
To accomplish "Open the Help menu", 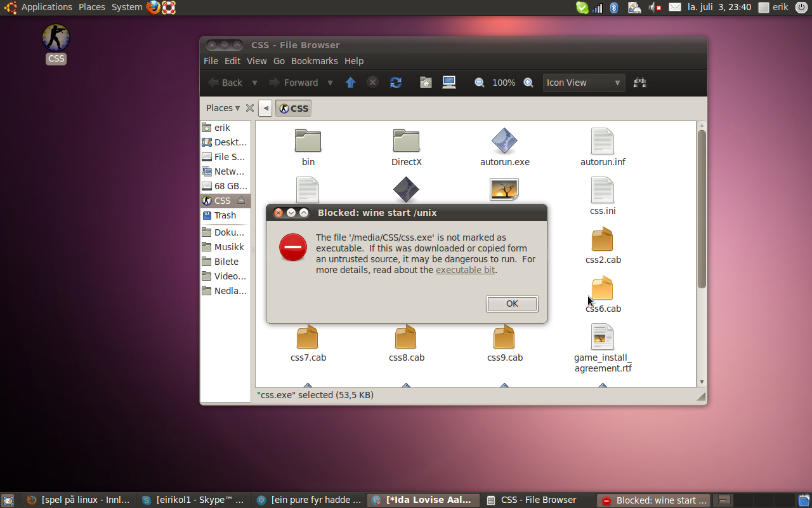I will coord(354,61).
